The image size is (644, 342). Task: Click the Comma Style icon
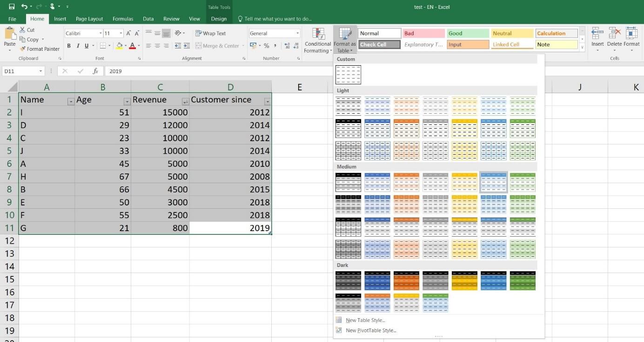pyautogui.click(x=275, y=46)
